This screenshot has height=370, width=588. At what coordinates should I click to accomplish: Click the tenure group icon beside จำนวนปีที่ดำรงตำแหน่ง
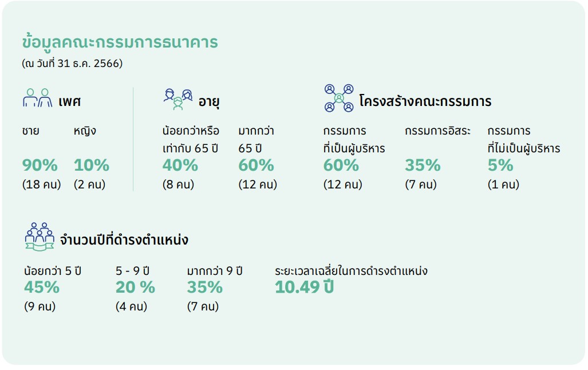click(x=40, y=237)
